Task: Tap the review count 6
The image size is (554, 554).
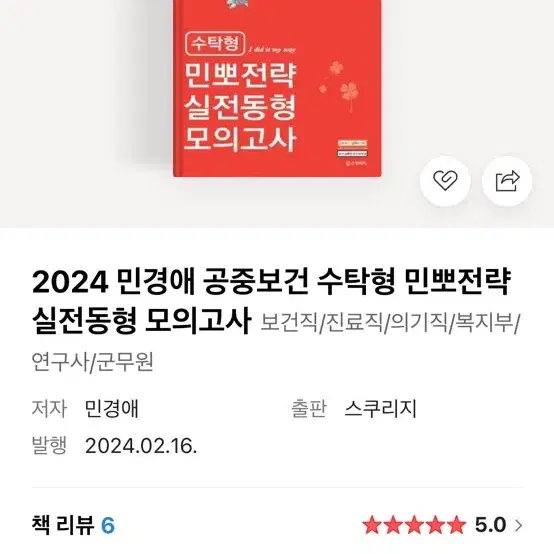Action: 108,525
